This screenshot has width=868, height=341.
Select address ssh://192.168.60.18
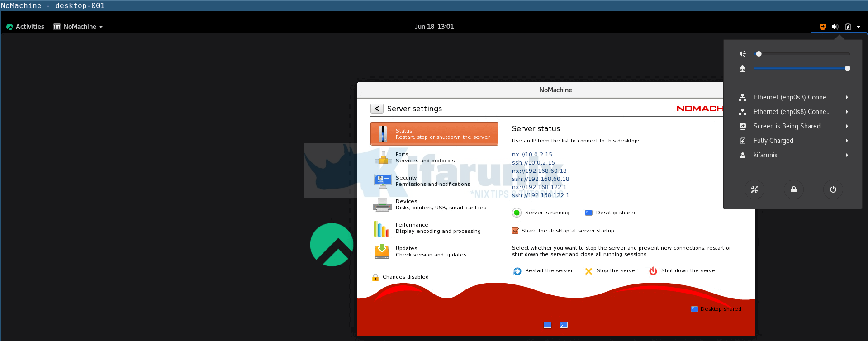(x=541, y=179)
